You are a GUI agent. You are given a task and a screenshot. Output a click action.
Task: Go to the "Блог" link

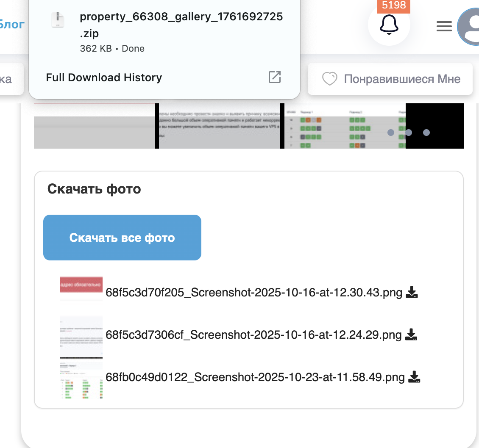pos(12,24)
